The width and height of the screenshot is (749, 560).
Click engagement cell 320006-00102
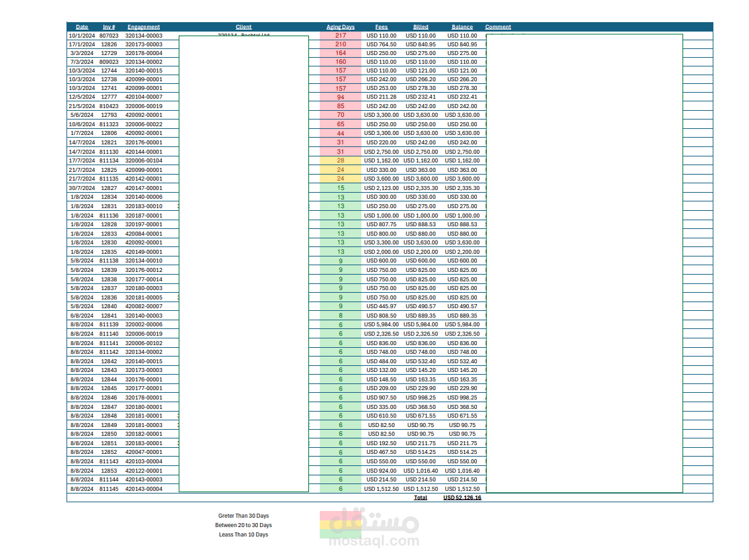coord(144,343)
